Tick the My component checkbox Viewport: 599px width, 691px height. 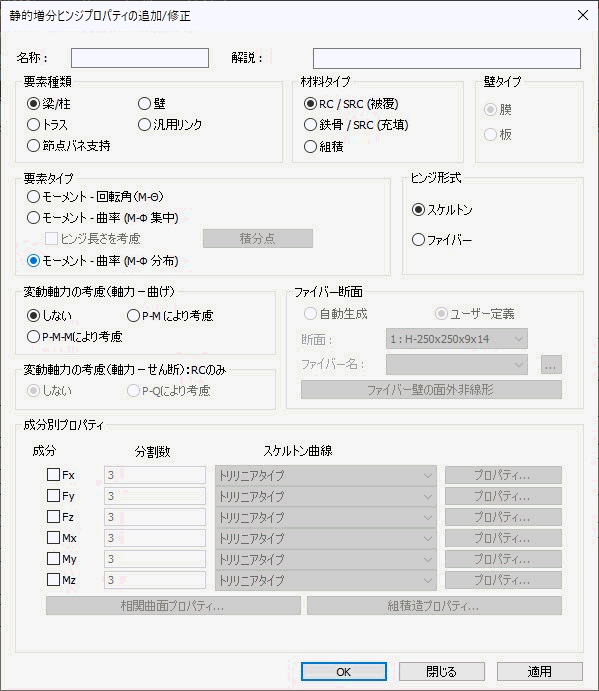pos(53,558)
